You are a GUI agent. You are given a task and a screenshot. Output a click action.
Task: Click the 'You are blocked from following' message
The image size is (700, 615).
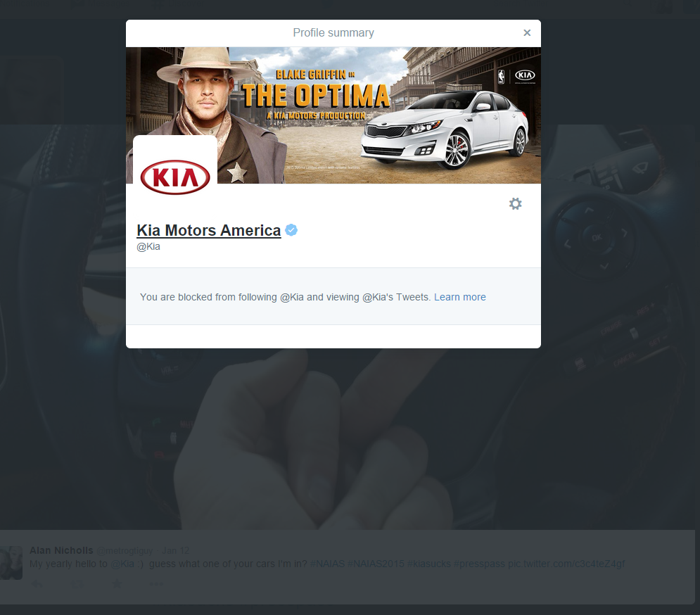click(x=285, y=297)
